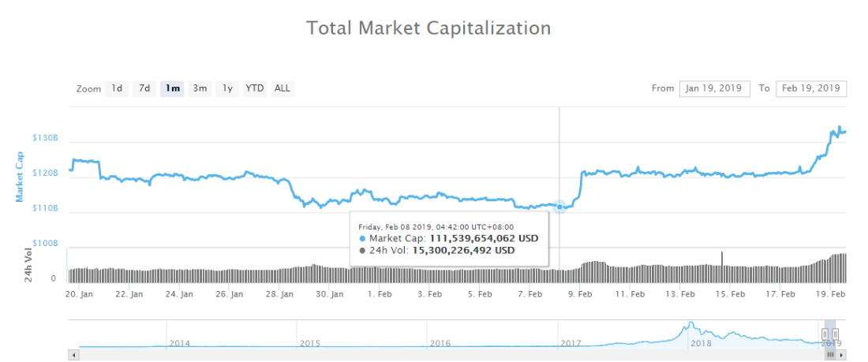Click the Market Cap axis label

coord(20,177)
